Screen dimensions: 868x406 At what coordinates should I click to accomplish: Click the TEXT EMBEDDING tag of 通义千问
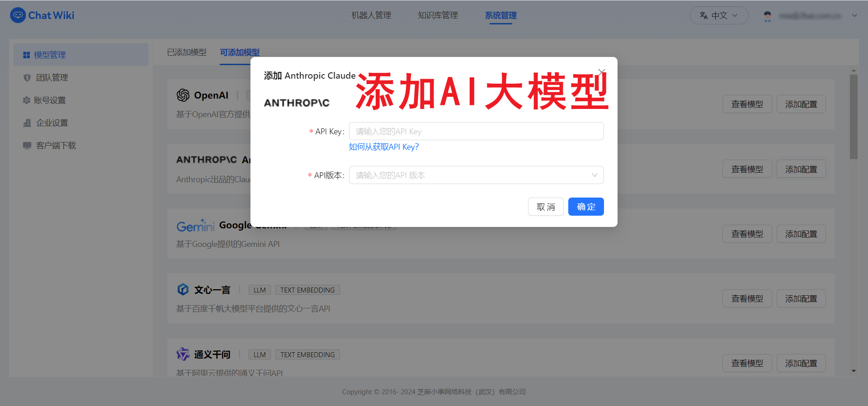coord(307,354)
